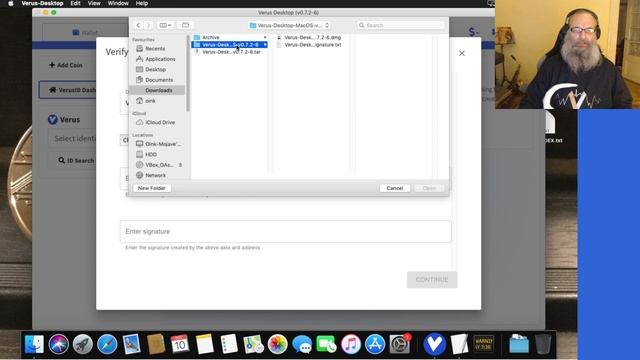Viewport: 640px width, 360px height.
Task: Open the Maps app in Dock
Action: point(253,344)
